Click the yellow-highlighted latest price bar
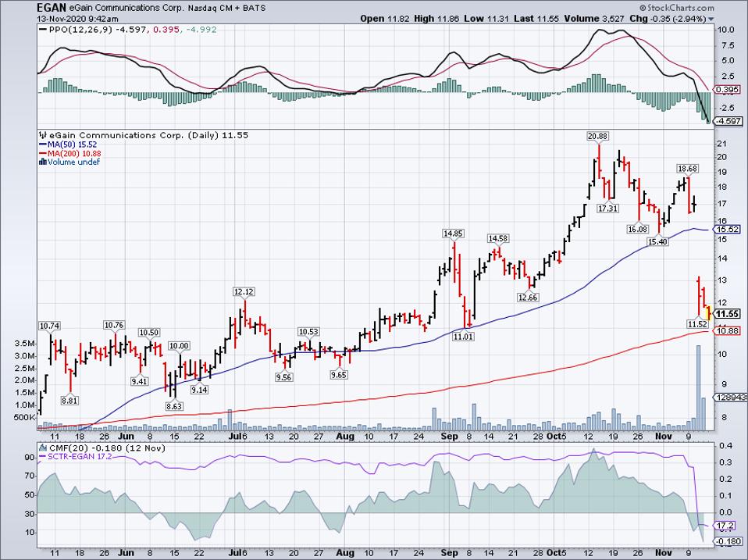Screen dimensions: 748x560 pos(709,312)
